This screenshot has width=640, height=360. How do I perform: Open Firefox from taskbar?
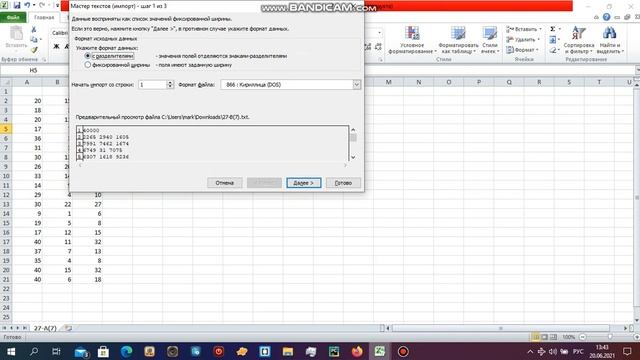(x=357, y=351)
